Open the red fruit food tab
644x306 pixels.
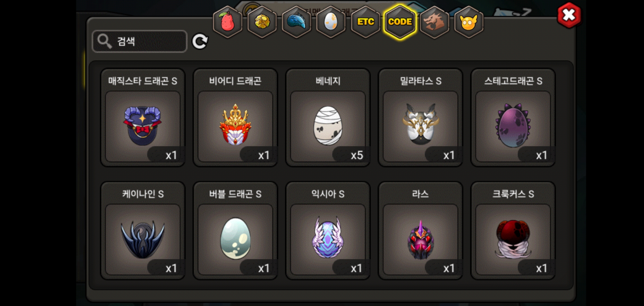click(x=228, y=22)
